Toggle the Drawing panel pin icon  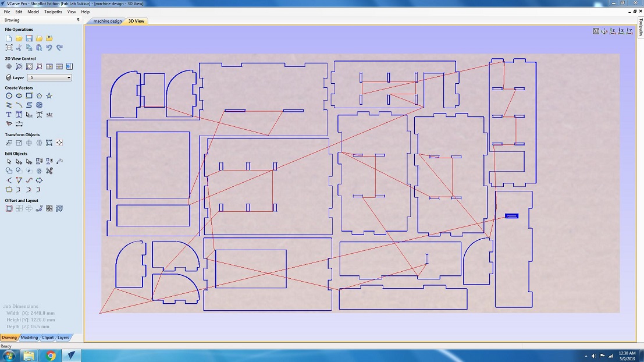pyautogui.click(x=78, y=20)
